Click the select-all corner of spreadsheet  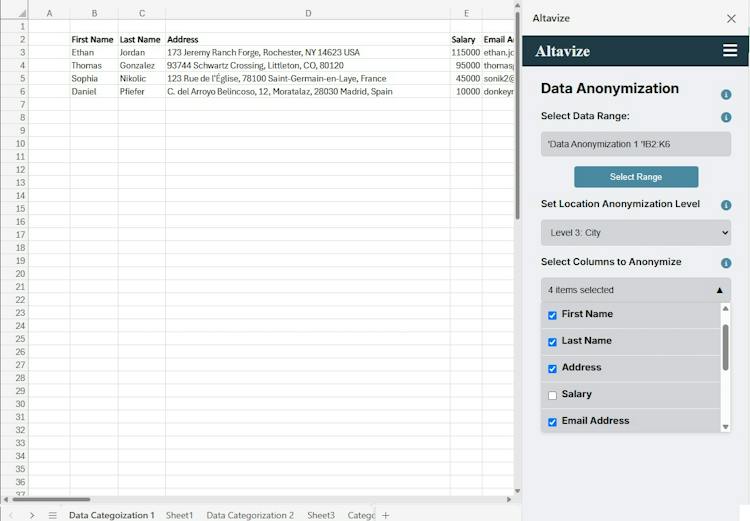[21, 13]
